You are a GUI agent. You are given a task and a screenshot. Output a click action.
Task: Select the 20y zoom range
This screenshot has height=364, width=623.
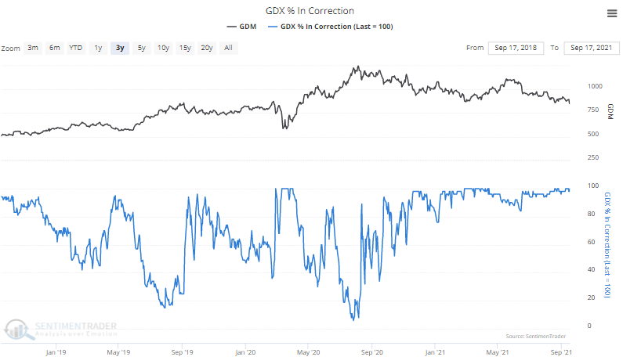pyautogui.click(x=206, y=48)
